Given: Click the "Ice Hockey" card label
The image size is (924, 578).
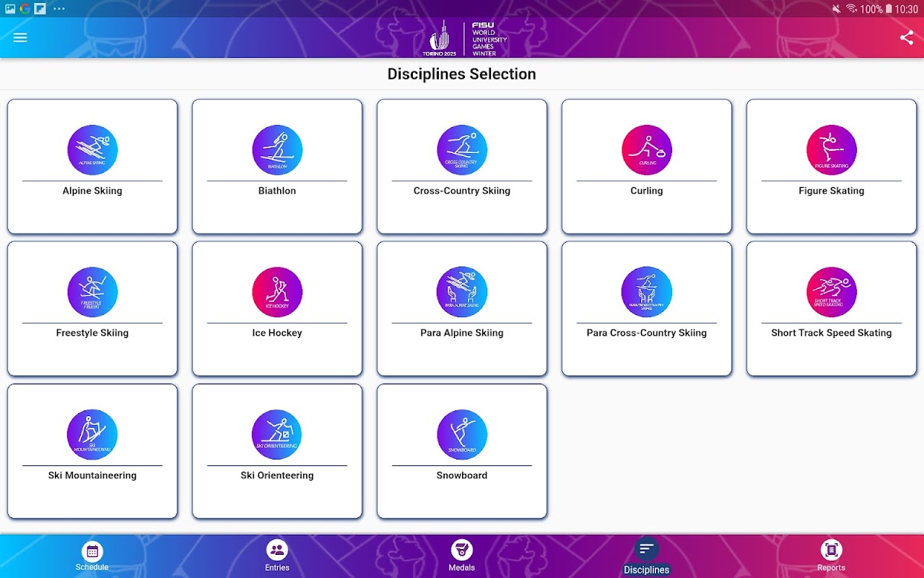Looking at the screenshot, I should point(277,333).
